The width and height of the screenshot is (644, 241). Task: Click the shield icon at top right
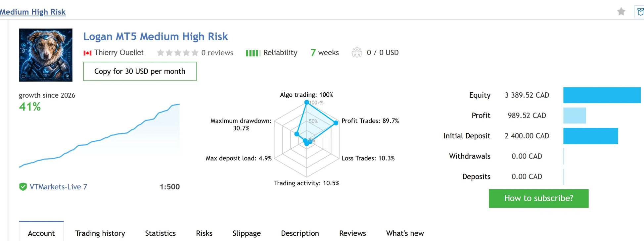640,12
